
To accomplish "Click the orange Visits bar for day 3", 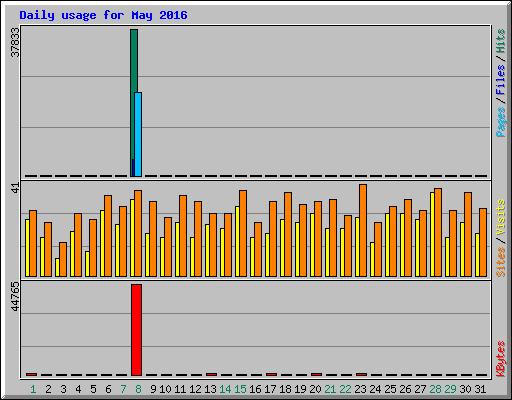I will [63, 259].
